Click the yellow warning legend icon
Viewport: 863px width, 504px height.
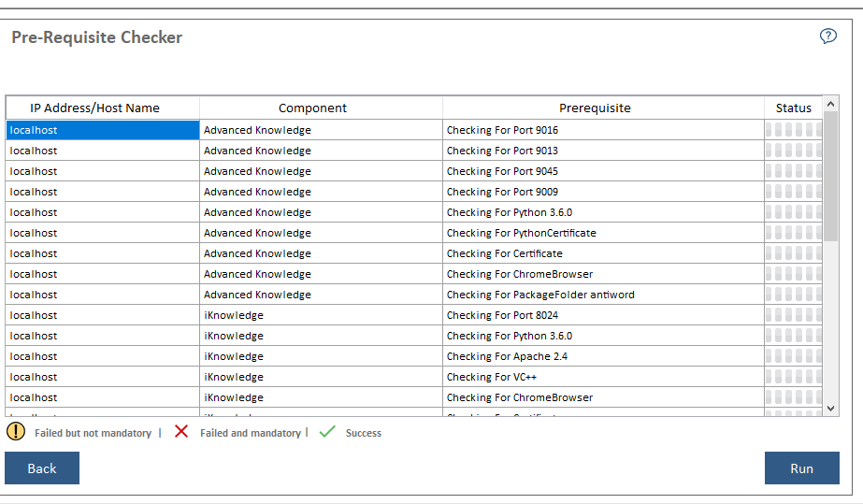pyautogui.click(x=16, y=432)
